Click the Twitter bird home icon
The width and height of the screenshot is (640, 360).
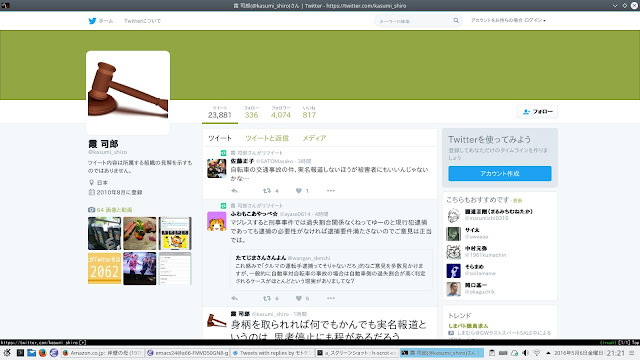coord(93,21)
